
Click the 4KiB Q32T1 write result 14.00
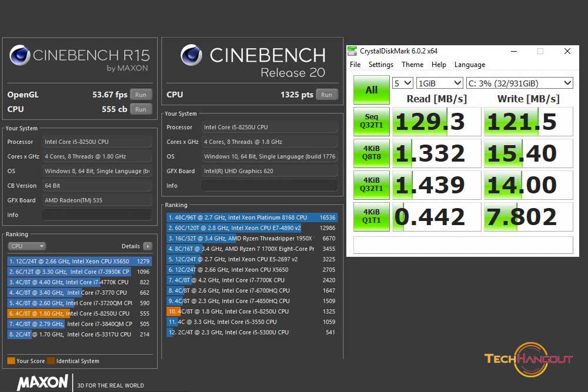[x=529, y=185]
